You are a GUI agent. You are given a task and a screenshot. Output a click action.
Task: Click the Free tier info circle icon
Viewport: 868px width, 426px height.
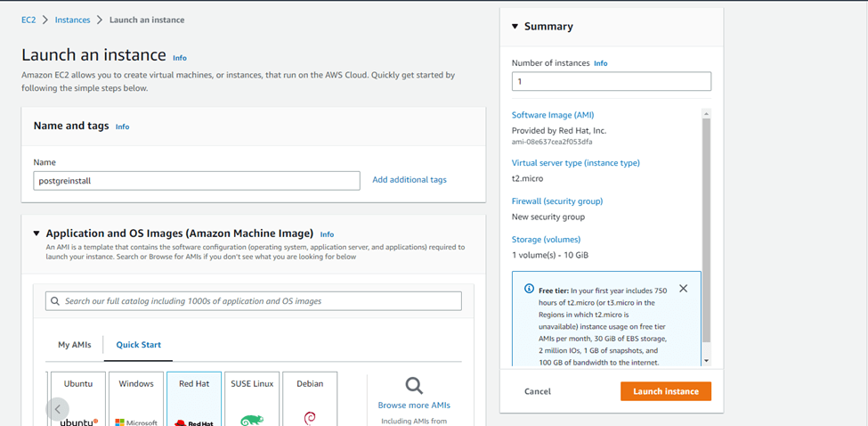point(529,290)
